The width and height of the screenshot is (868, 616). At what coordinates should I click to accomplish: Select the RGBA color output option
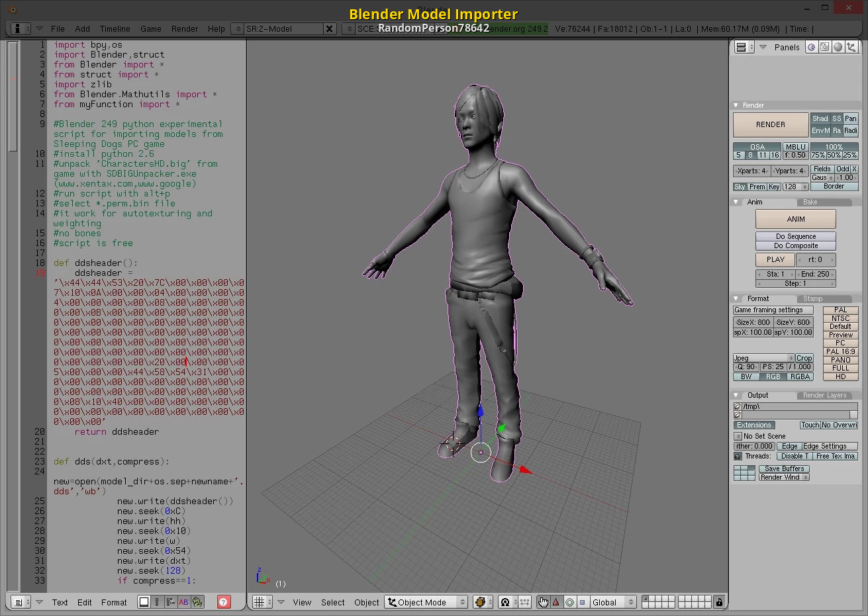[x=800, y=376]
